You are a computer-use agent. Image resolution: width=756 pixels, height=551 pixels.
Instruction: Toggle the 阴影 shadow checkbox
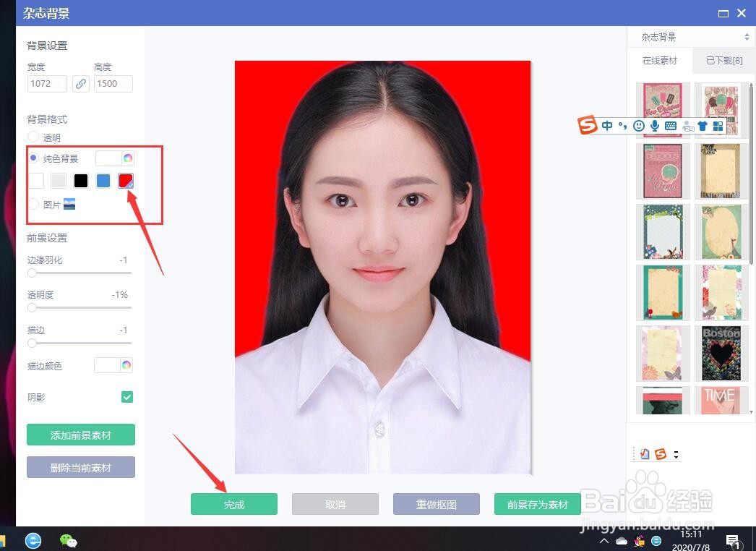tap(126, 396)
